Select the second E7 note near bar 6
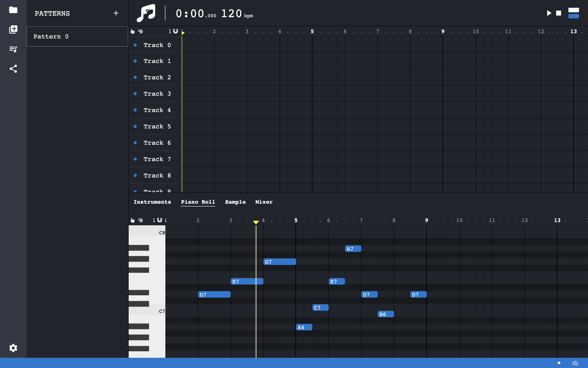Viewport: 588px width, 368px height. click(337, 281)
